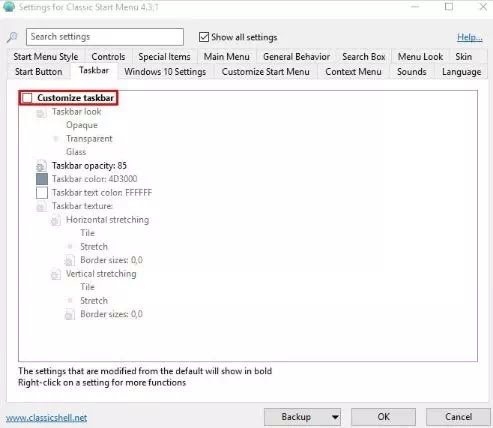Click the Horizontal stretching setting icon
Viewport: 493px width, 428px height.
pyautogui.click(x=55, y=220)
